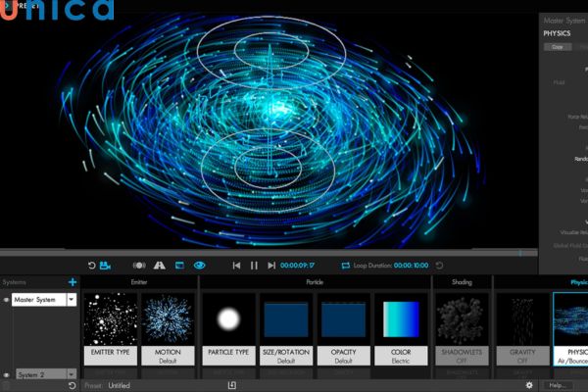Screen dimensions: 588x392
Task: Open the OPACITY Default block
Action: tap(344, 329)
